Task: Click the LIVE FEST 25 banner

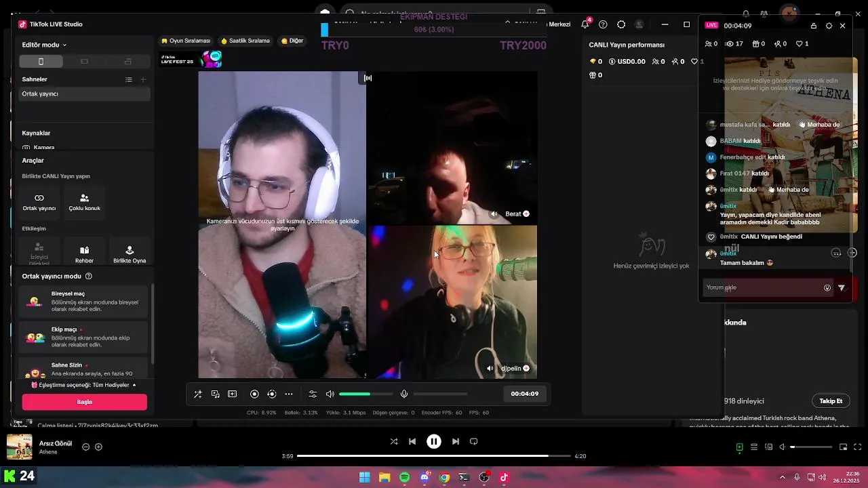Action: point(191,60)
